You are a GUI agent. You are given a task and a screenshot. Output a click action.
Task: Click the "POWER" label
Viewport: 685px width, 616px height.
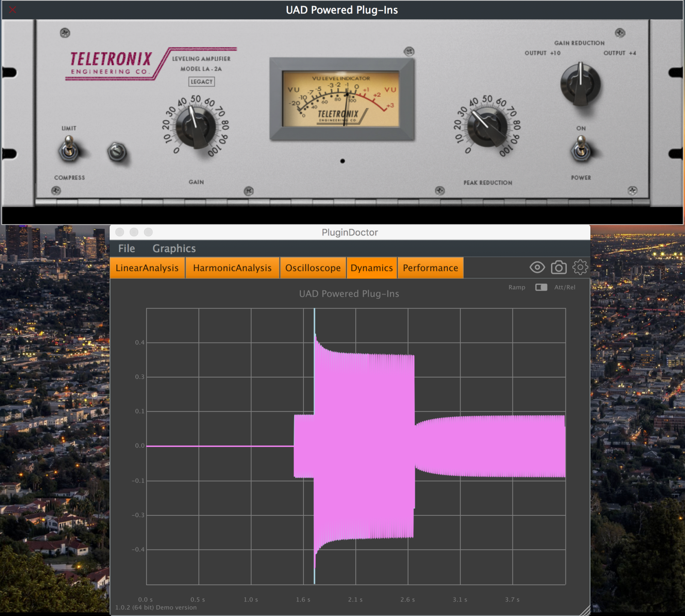pyautogui.click(x=581, y=178)
